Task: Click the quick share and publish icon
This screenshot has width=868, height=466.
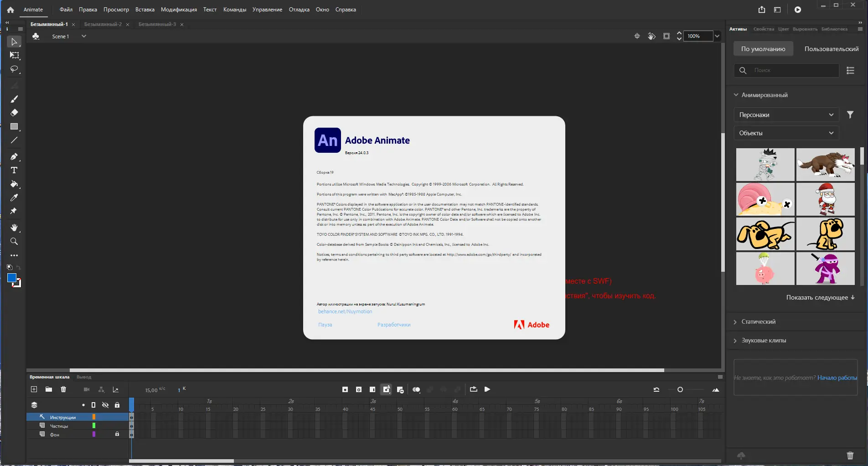Action: [x=762, y=10]
